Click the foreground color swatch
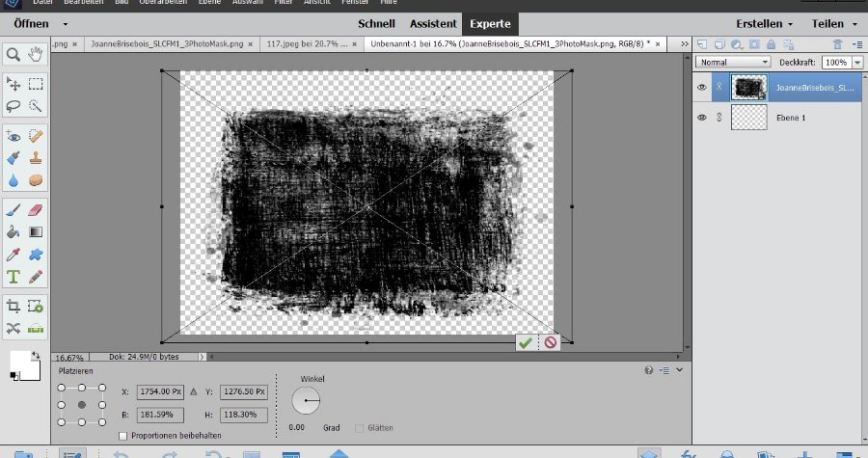868x458 pixels. coord(19,361)
